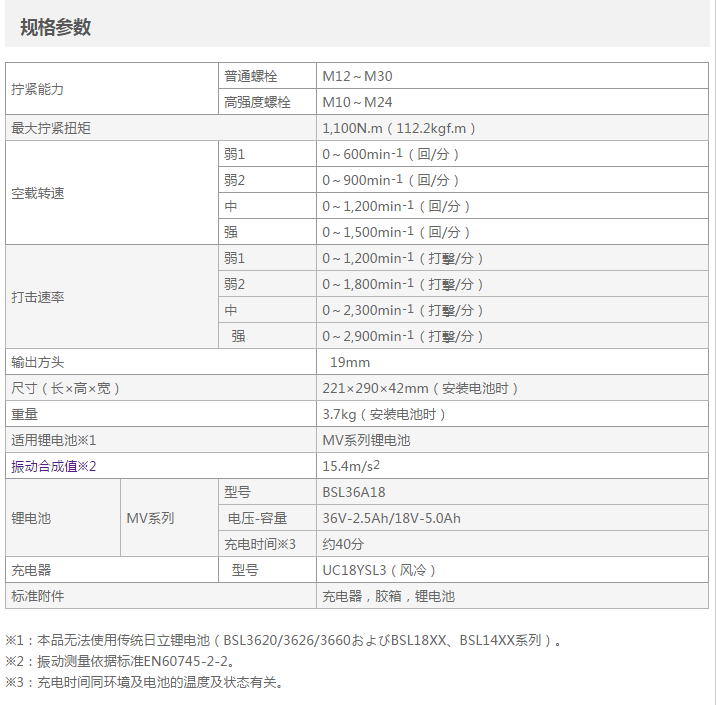Viewport: 717px width, 705px height.
Task: Select the 19mm output square value
Action: pyautogui.click(x=350, y=362)
